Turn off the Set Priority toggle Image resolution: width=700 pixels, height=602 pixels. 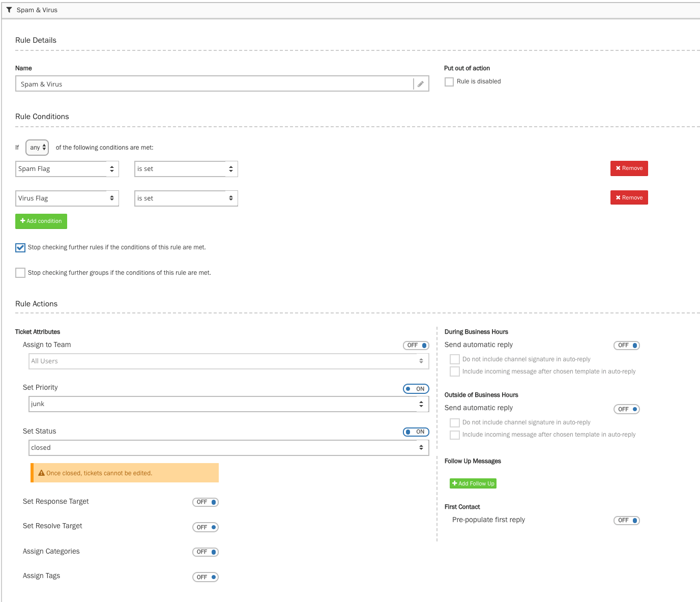tap(416, 389)
